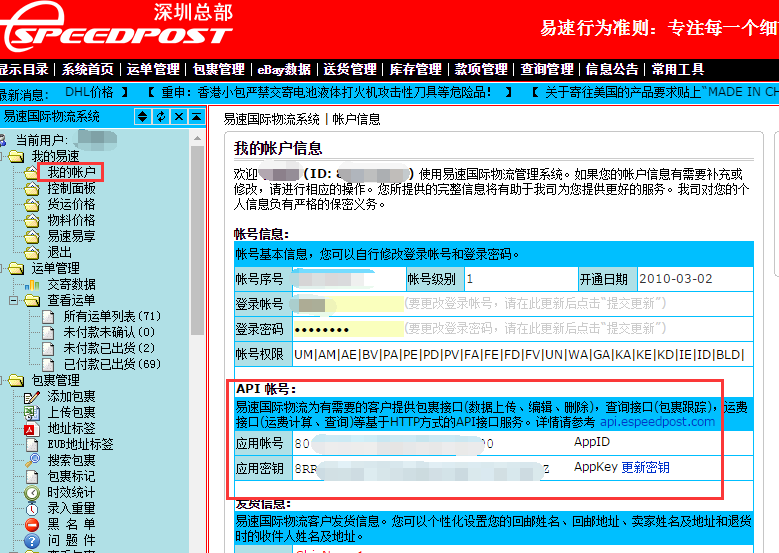The image size is (779, 553).
Task: Select 我的帐户 in the tree
Action: pyautogui.click(x=72, y=172)
